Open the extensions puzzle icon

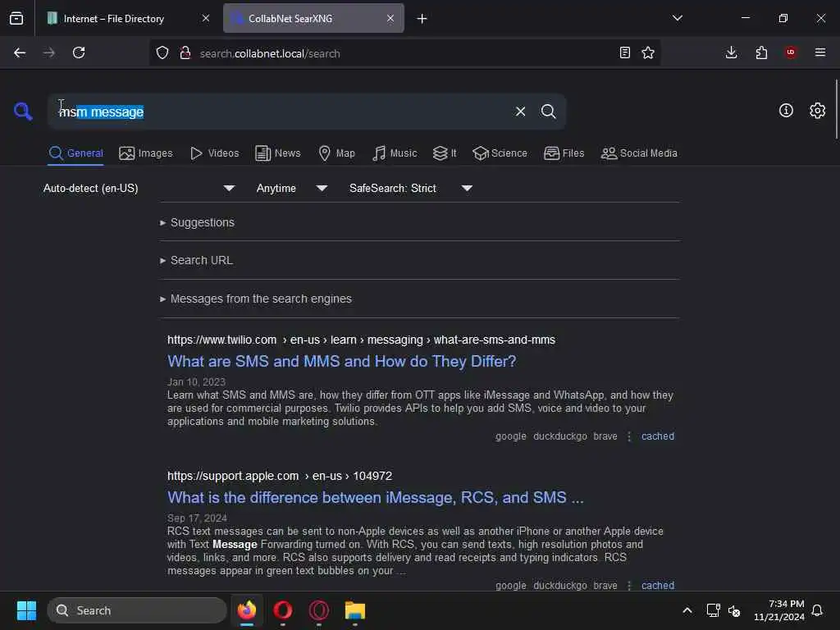coord(761,52)
